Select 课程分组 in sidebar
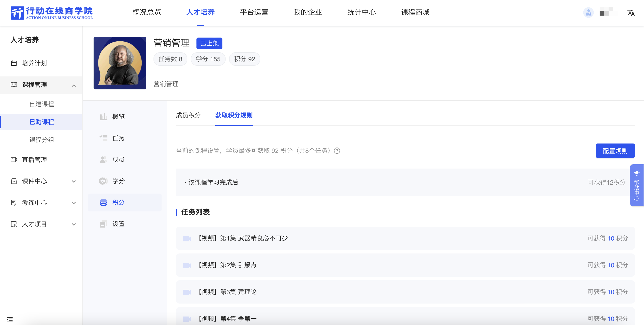644x325 pixels. click(x=41, y=140)
